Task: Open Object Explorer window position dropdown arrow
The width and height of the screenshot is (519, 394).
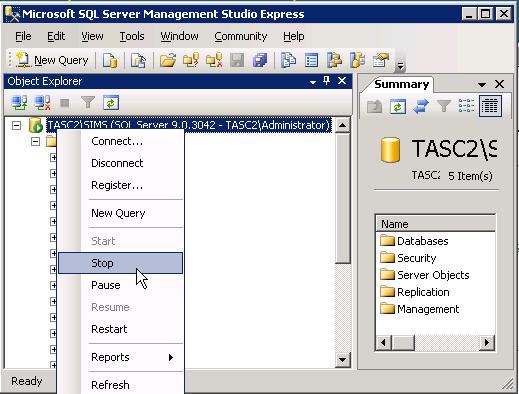Action: (x=313, y=82)
